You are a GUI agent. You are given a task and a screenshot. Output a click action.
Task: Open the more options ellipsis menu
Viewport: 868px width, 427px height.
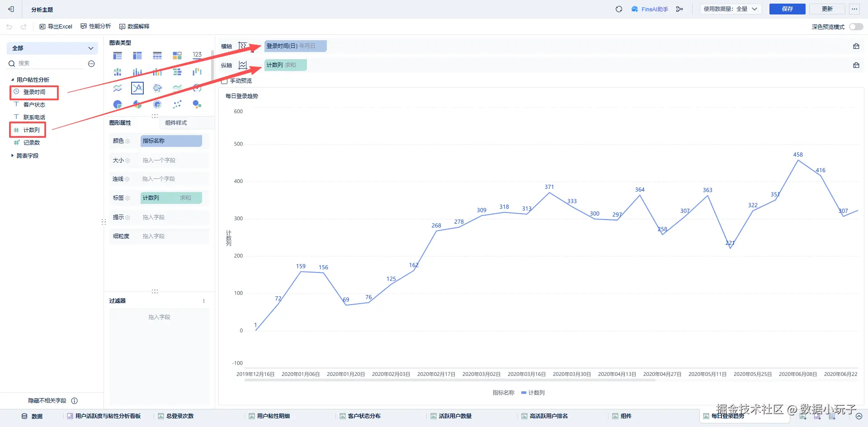pyautogui.click(x=854, y=9)
